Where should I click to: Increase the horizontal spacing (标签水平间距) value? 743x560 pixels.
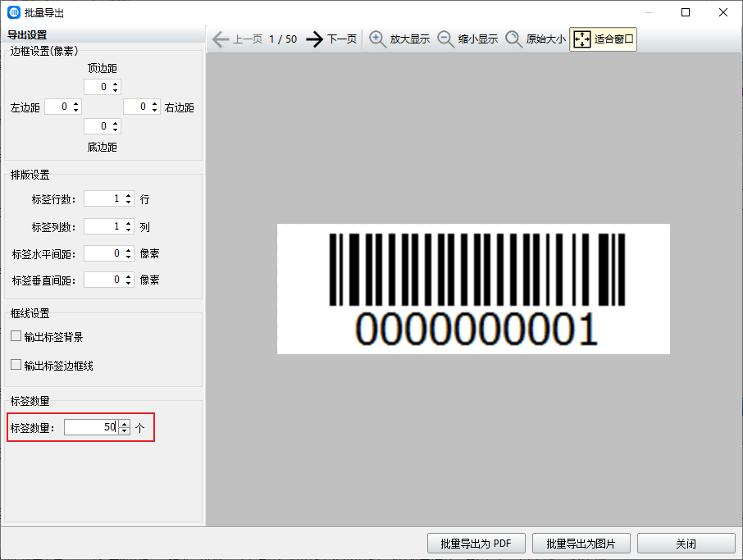(129, 251)
